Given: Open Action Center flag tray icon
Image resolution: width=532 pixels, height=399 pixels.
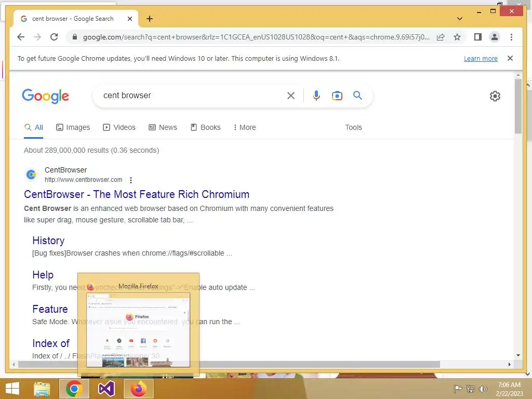Looking at the screenshot, I should tap(458, 389).
